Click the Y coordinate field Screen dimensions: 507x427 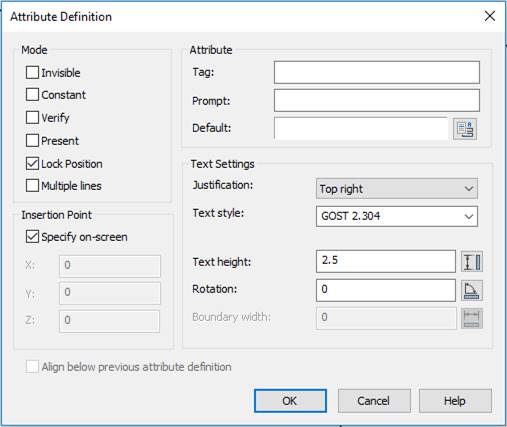coord(110,293)
